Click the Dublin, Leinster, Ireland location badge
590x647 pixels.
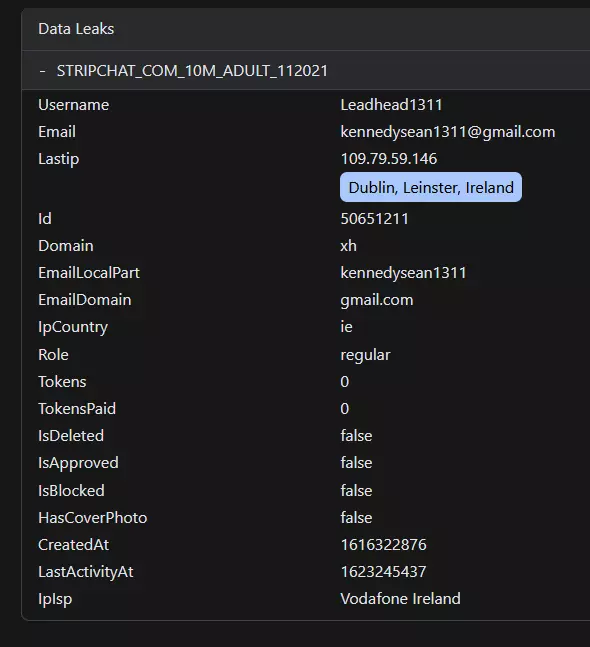coord(431,187)
